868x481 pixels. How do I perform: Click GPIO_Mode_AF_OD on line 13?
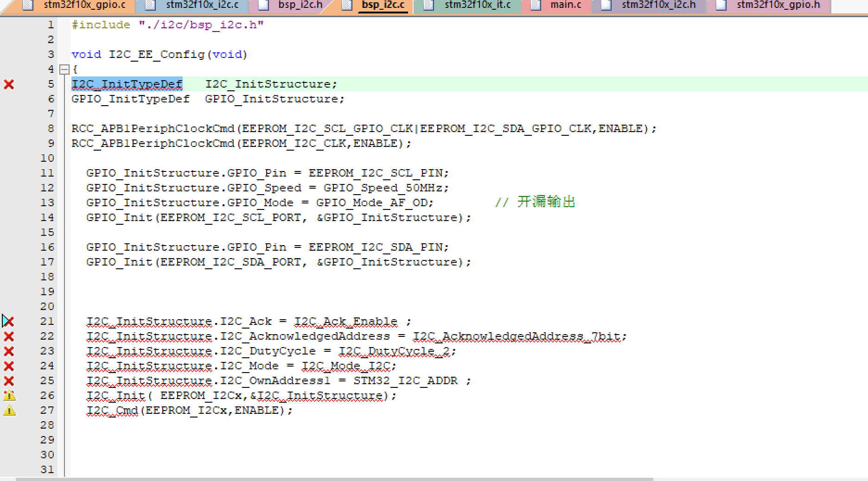click(372, 203)
